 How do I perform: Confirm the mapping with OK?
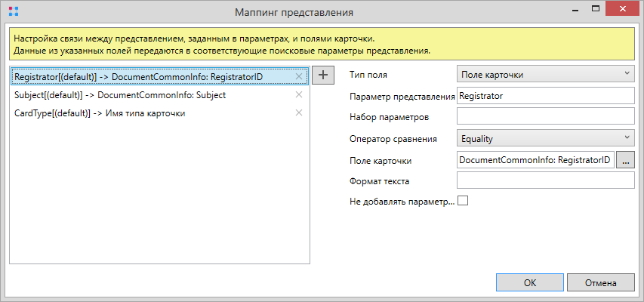[x=530, y=282]
